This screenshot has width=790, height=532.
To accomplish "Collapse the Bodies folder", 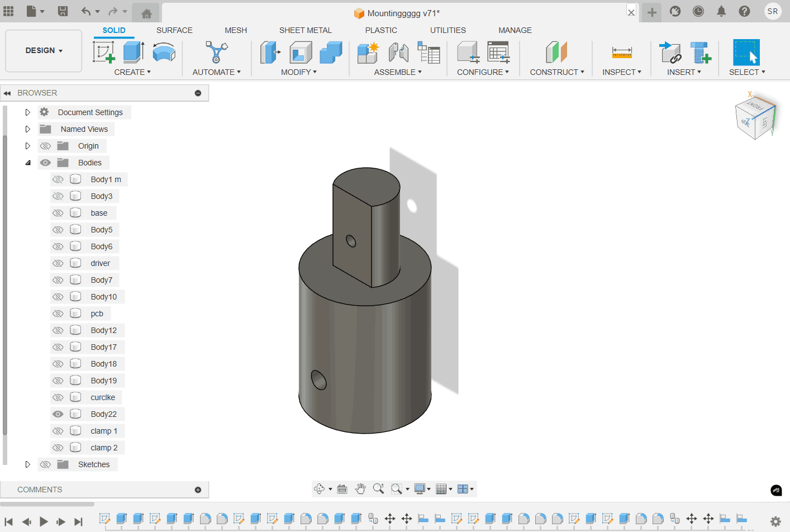I will 27,163.
